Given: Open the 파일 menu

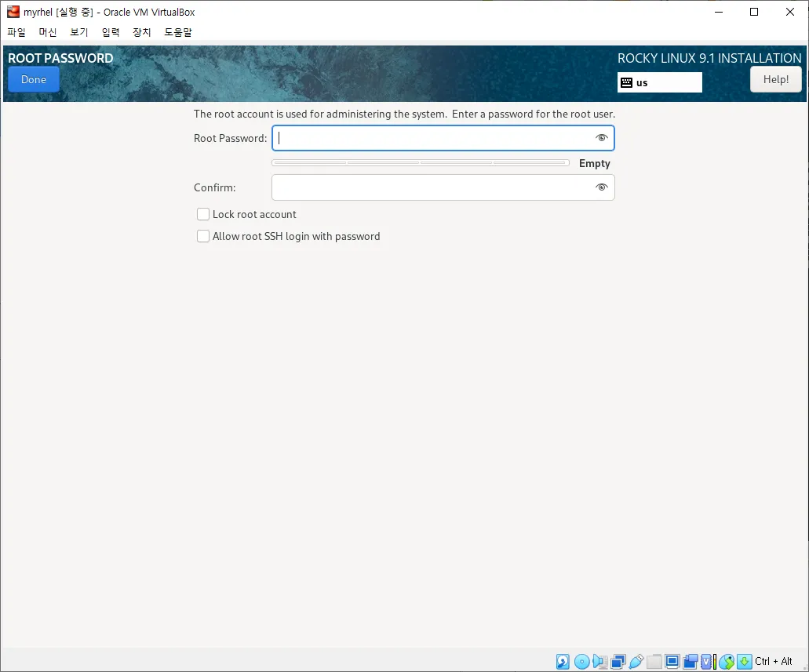Looking at the screenshot, I should 16,32.
